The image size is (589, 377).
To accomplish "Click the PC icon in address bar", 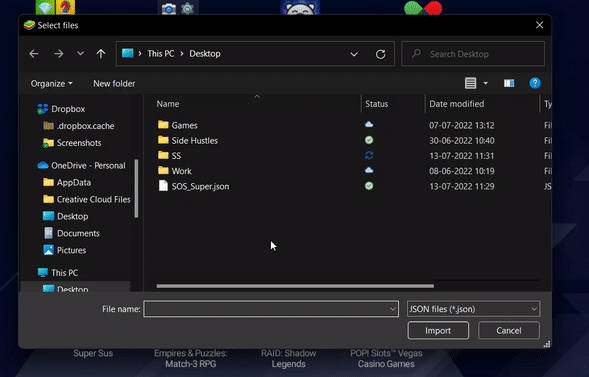I will pyautogui.click(x=128, y=53).
